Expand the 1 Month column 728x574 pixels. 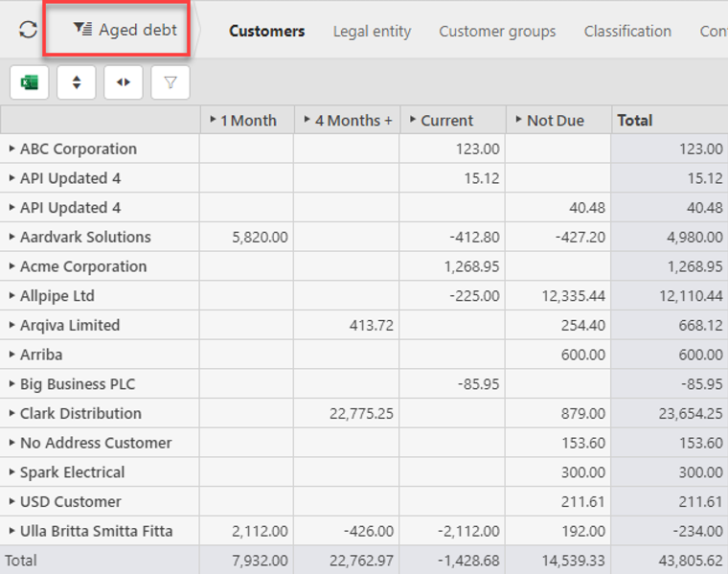point(214,120)
